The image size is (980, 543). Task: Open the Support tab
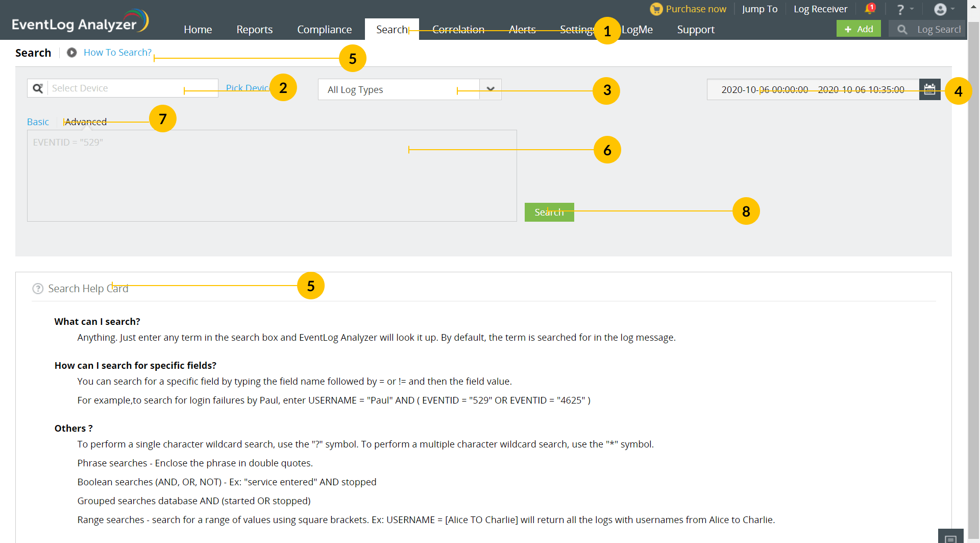tap(695, 30)
